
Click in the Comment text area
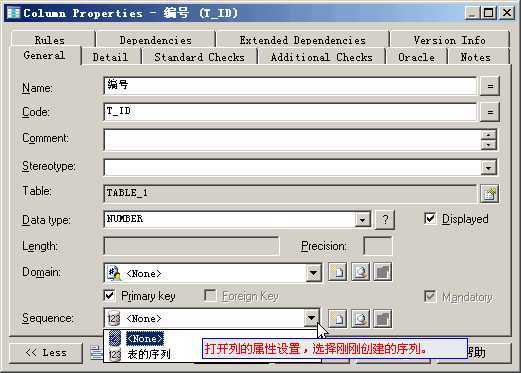(293, 140)
